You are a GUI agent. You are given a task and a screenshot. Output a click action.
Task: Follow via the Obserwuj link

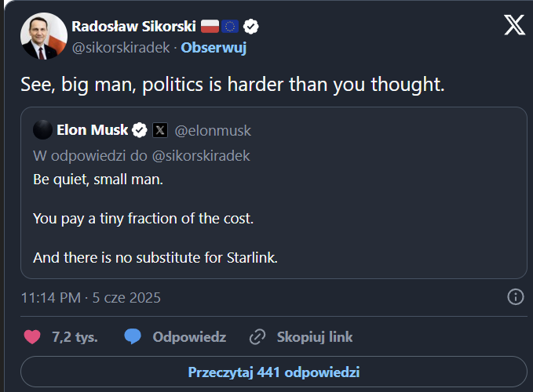pyautogui.click(x=214, y=47)
